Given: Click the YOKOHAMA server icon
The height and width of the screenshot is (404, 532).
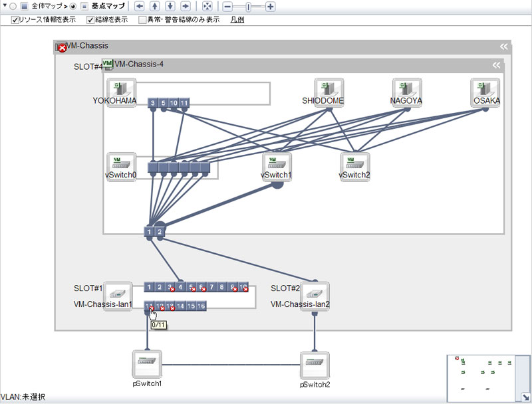Looking at the screenshot, I should click(121, 88).
